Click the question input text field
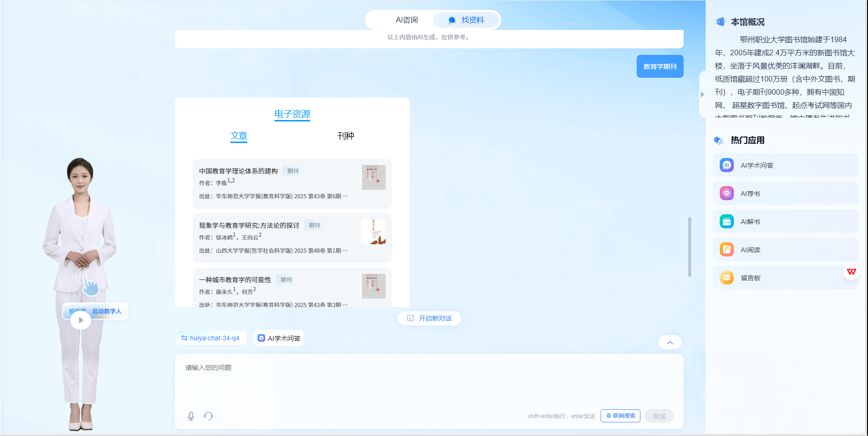The height and width of the screenshot is (436, 868). coord(429,380)
